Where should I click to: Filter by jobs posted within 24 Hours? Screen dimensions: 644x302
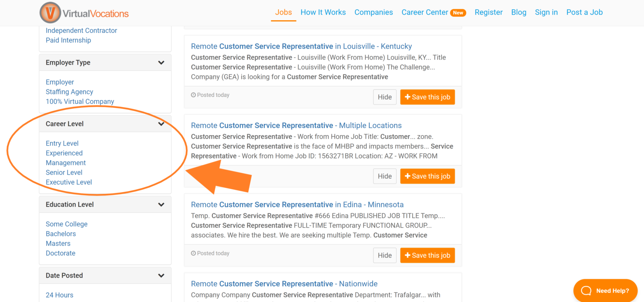click(59, 295)
